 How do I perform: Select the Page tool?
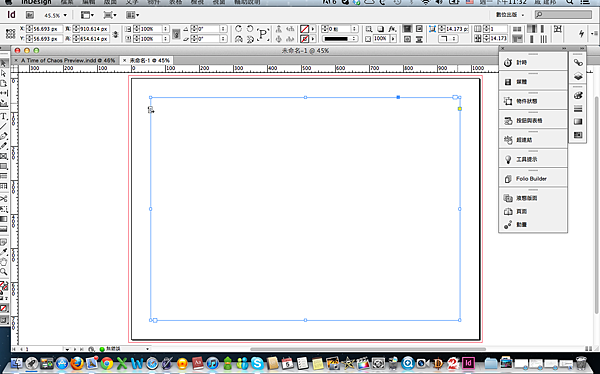pos(3,83)
